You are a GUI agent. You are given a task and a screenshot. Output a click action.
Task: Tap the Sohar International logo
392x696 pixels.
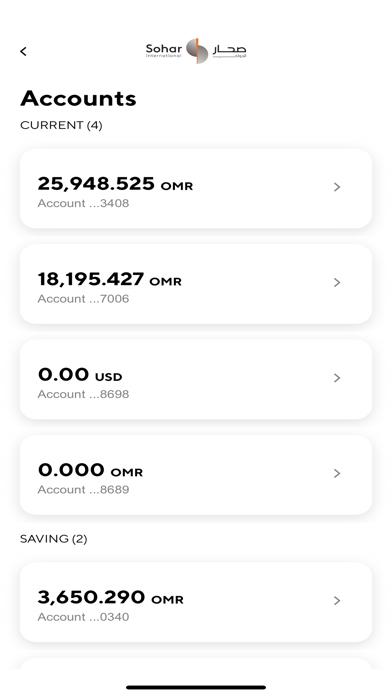(x=196, y=51)
